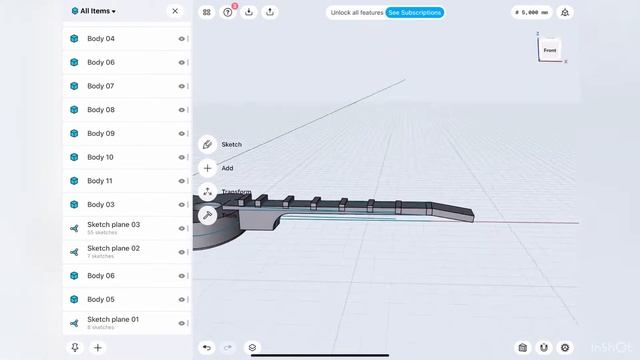640x360 pixels.
Task: Click the Sketch plane 01 icon
Action: [74, 323]
